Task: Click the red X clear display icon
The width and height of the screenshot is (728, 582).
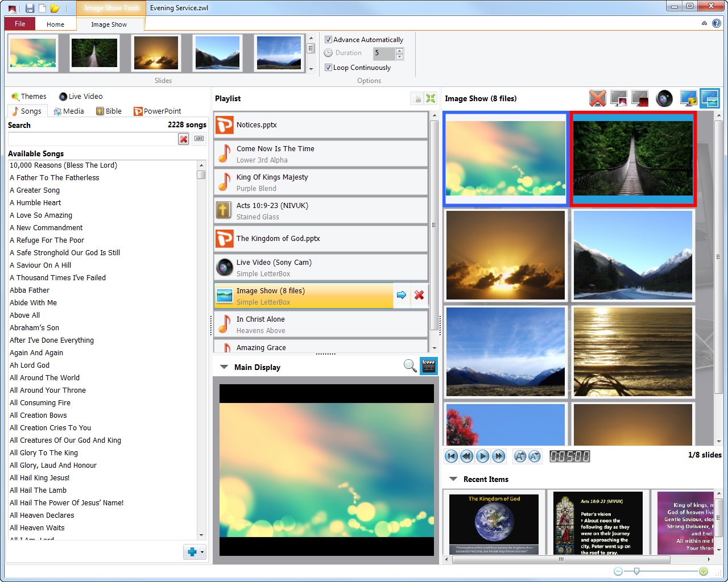Action: click(x=597, y=98)
